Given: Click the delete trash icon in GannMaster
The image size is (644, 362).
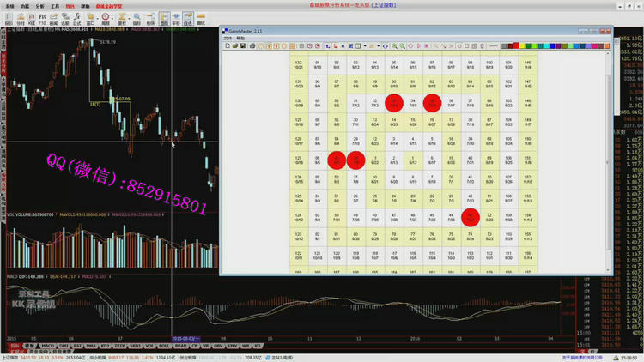Looking at the screenshot, I should [483, 46].
